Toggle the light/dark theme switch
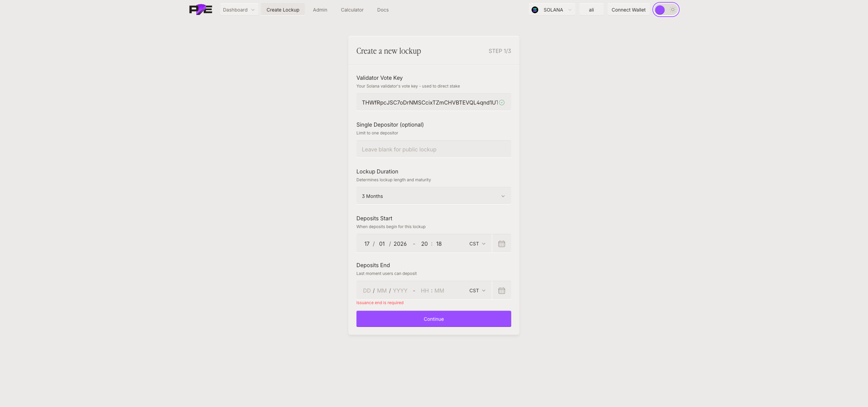The width and height of the screenshot is (868, 407). pos(666,10)
